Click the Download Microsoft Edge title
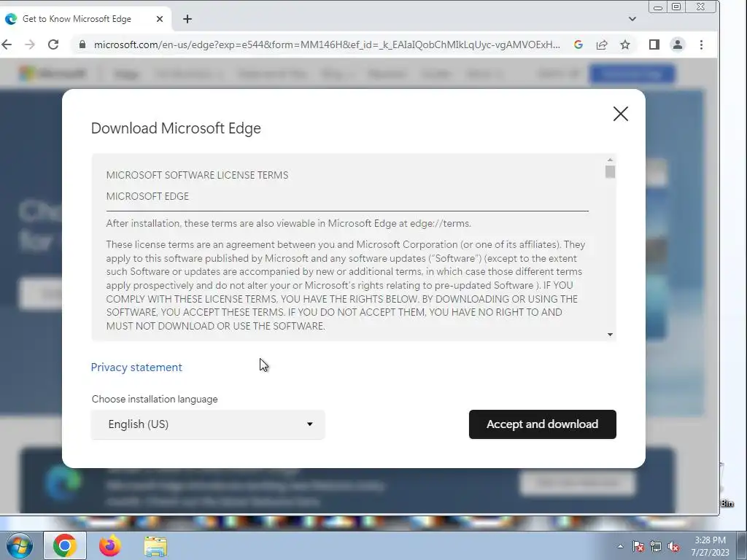This screenshot has height=560, width=747. (176, 128)
